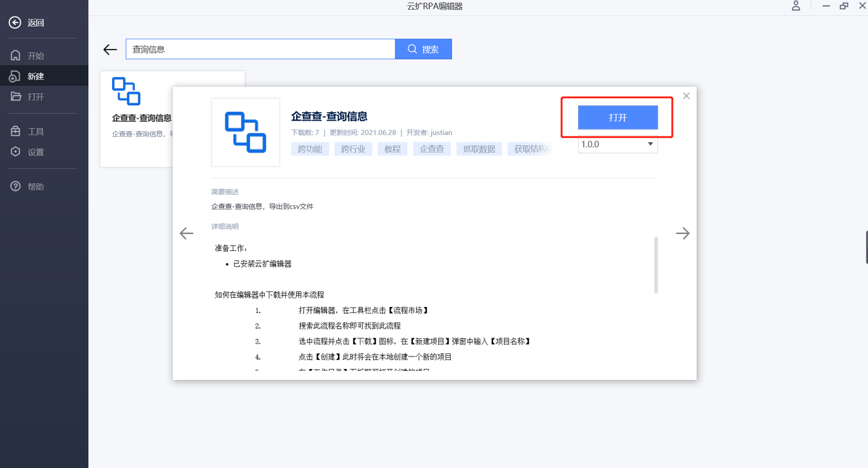Click the 抓取数据 tag
The height and width of the screenshot is (468, 868).
[x=479, y=149]
